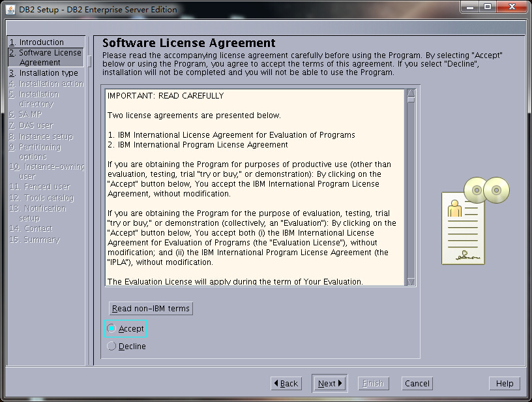Select step 7 DAS user
Screen dimensions: 532x402
(31, 125)
